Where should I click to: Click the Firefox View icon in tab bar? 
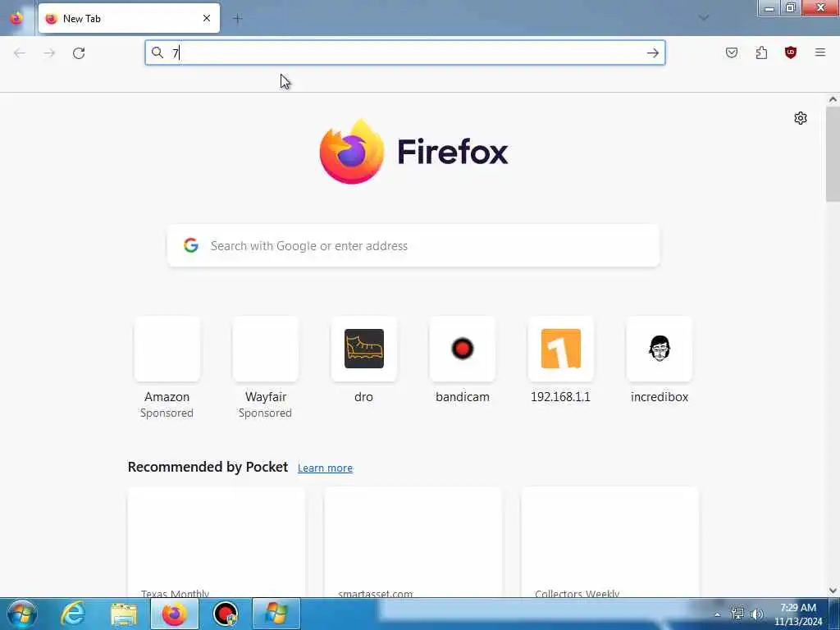click(16, 18)
